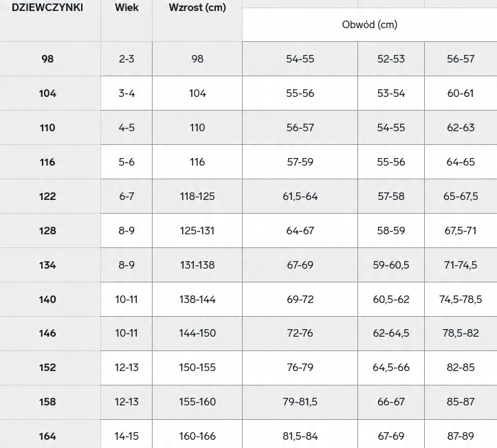
Task: Select circumference cell 74,5-78,5
Action: (x=461, y=300)
